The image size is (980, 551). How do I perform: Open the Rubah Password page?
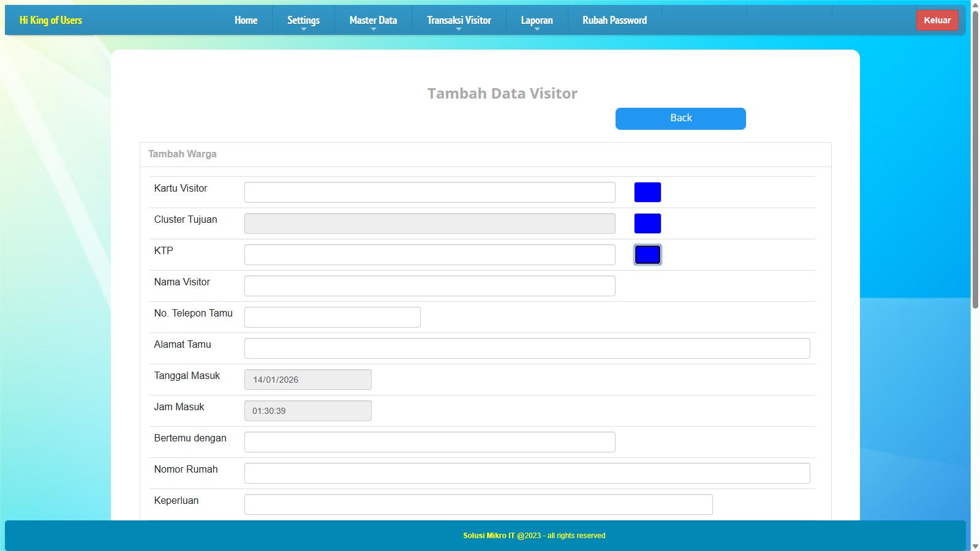614,20
